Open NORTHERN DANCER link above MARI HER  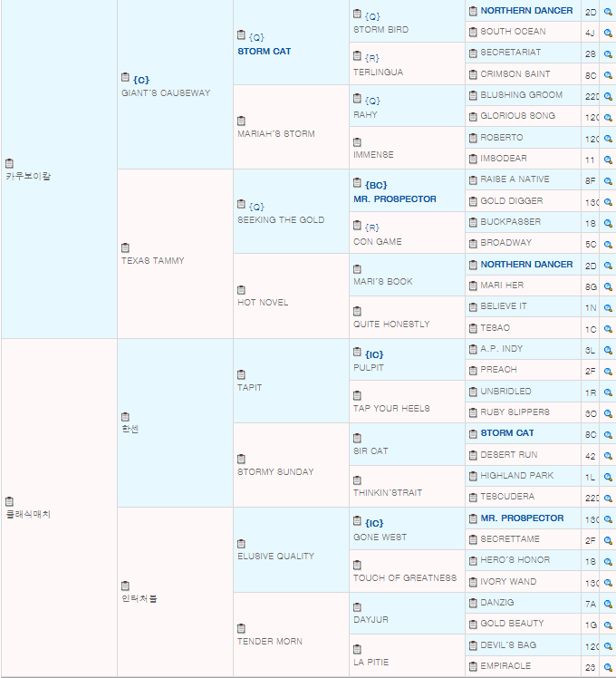526,264
